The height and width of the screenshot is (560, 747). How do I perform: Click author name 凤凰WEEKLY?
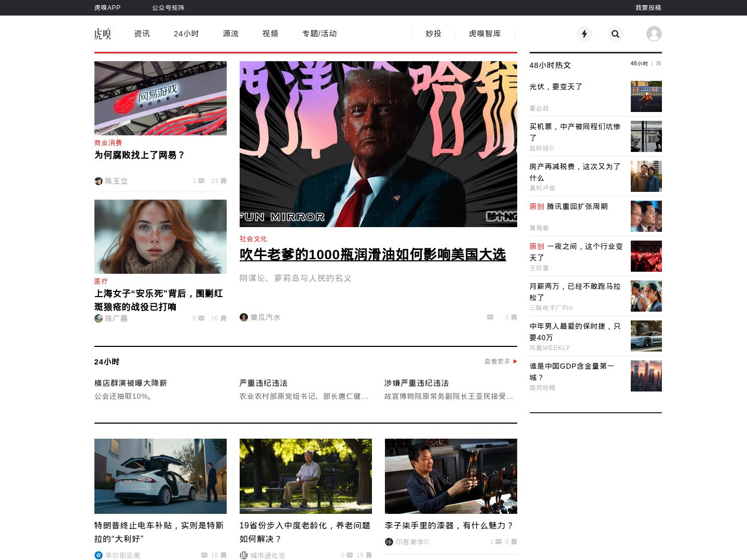(x=550, y=348)
